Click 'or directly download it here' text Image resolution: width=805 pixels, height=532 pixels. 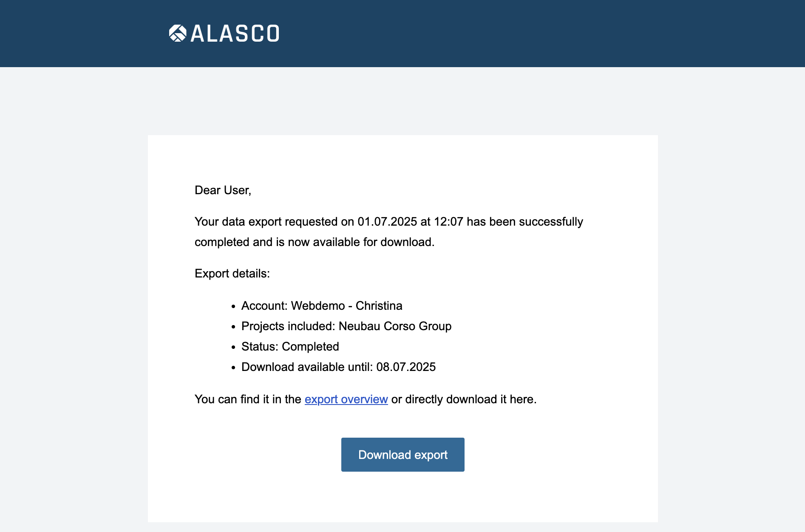click(x=464, y=399)
